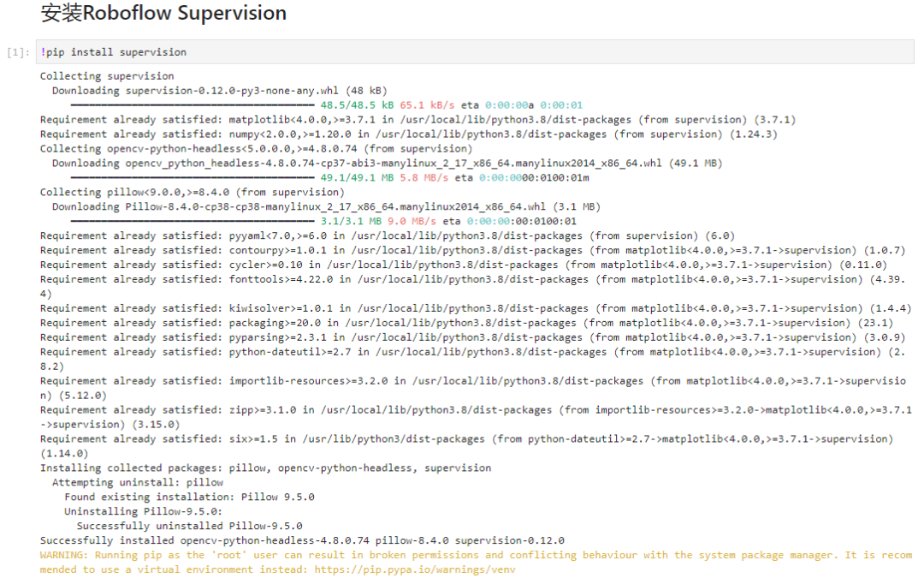Click the pyyaml requirement satisfied line
This screenshot has height=578, width=924.
388,236
